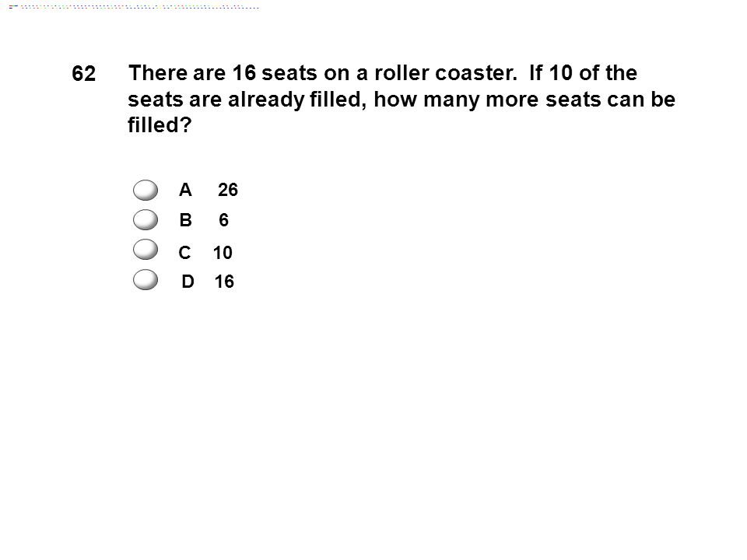Click the answer value 26
Screen dimensions: 747x560
(228, 190)
